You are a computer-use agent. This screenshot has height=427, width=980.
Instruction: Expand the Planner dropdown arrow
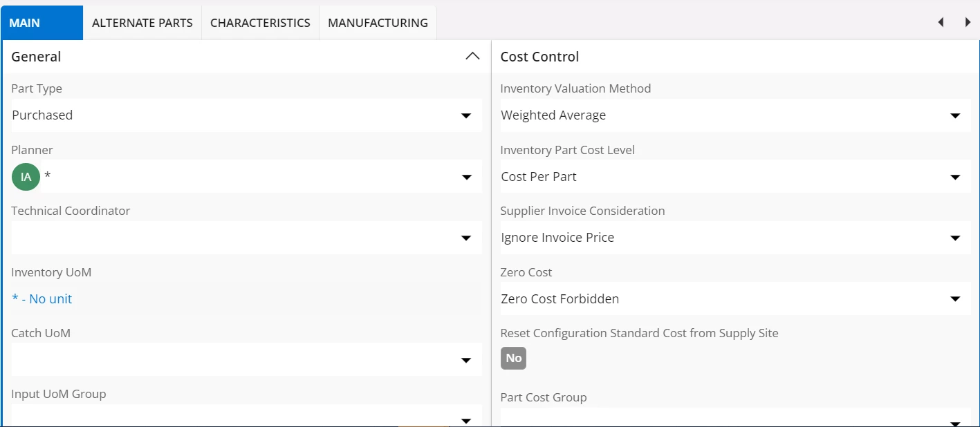pos(466,177)
